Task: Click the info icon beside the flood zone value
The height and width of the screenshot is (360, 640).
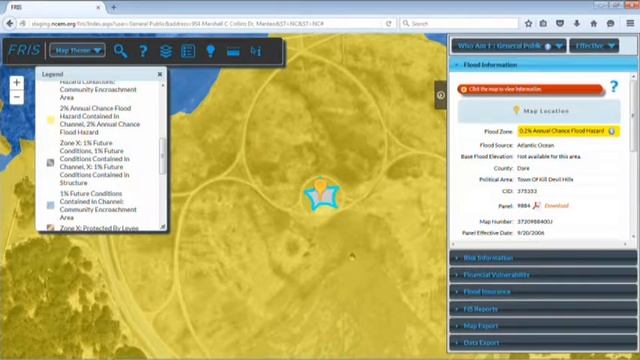Action: pyautogui.click(x=612, y=131)
